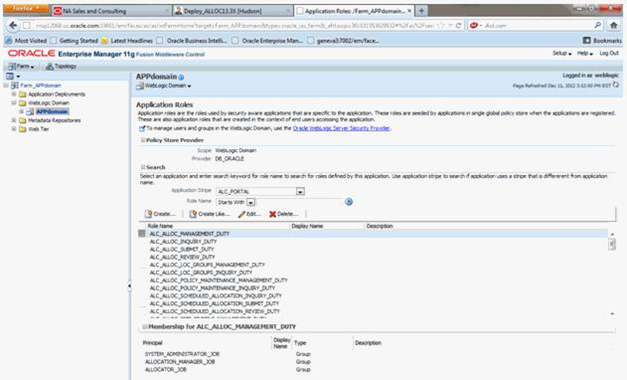Select the Farm_APPdomain root node
The image size is (627, 380).
pyautogui.click(x=40, y=86)
